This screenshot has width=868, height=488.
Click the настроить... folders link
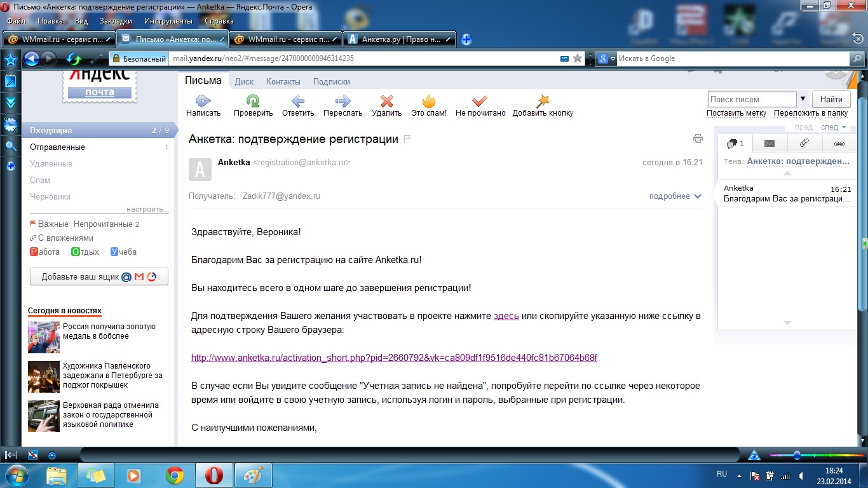point(147,209)
